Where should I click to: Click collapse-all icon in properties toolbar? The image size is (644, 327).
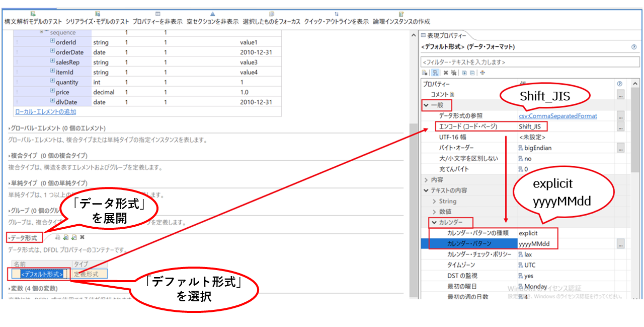pyautogui.click(x=472, y=73)
